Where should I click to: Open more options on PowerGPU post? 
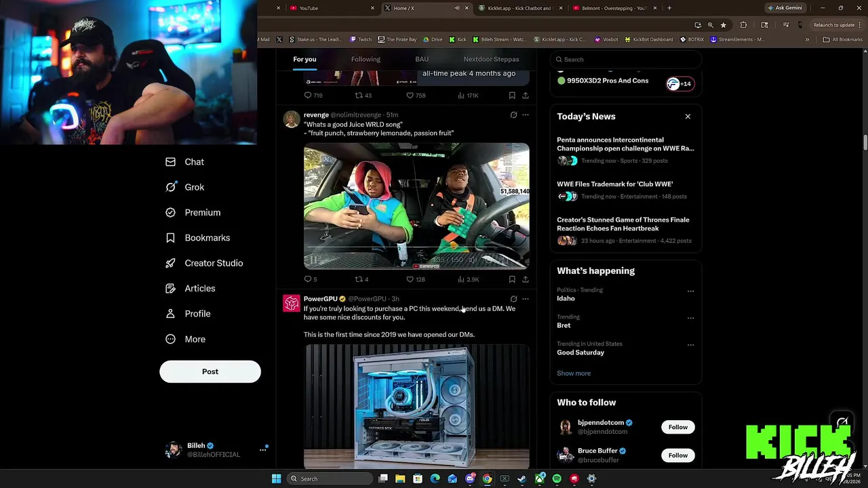click(x=525, y=299)
